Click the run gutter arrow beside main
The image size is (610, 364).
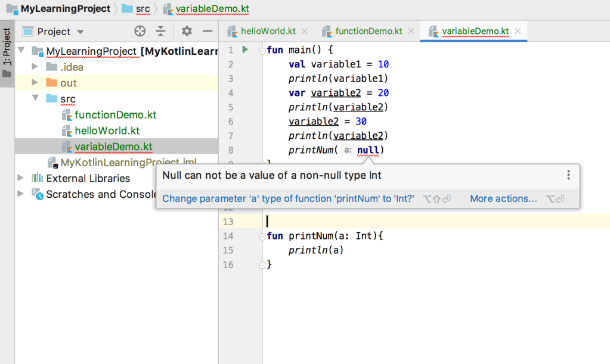pyautogui.click(x=244, y=50)
